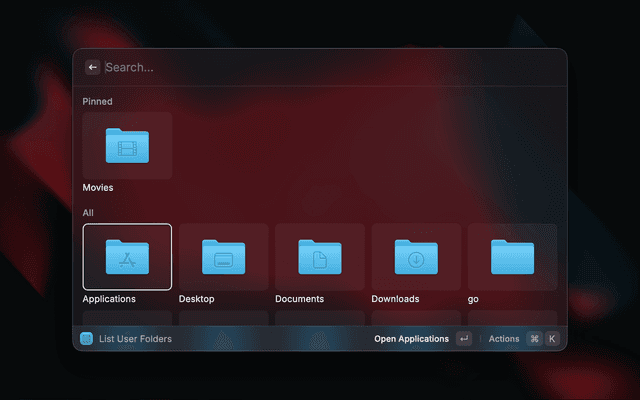Click the List User Folders extension icon
The height and width of the screenshot is (400, 640).
[x=87, y=338]
